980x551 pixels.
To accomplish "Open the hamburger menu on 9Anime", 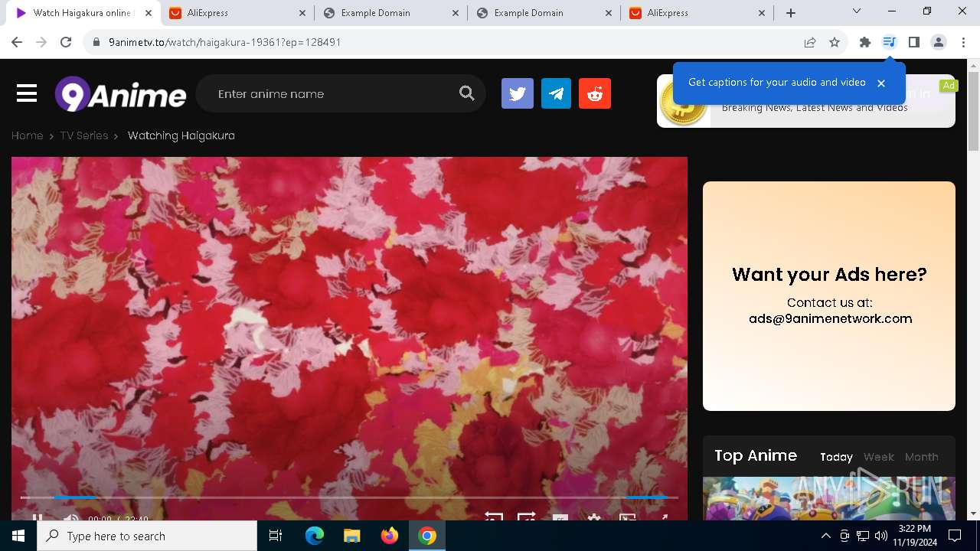I will 27,93.
